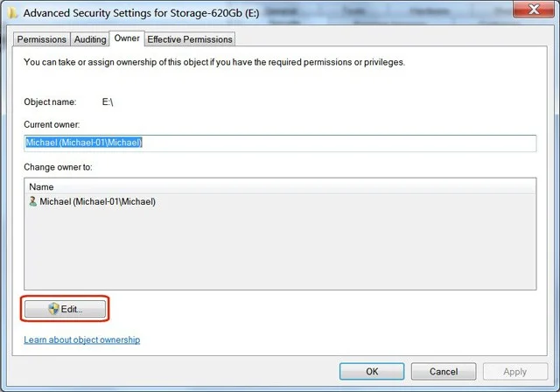Click the folder icon in the title bar
560x392 pixels.
(13, 13)
